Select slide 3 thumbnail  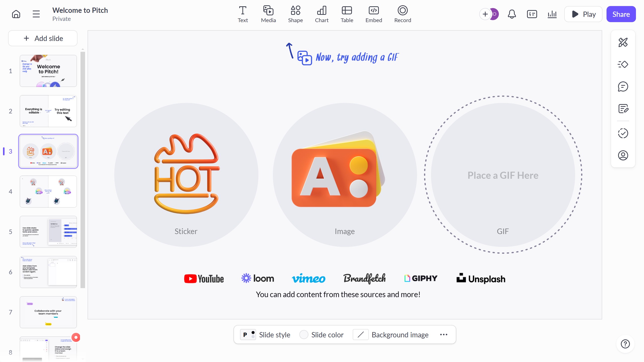click(48, 151)
